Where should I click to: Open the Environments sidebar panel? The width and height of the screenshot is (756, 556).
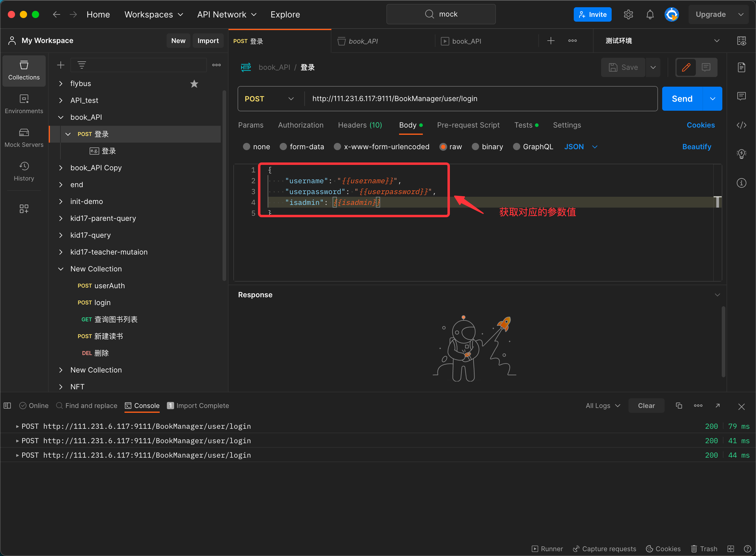24,104
